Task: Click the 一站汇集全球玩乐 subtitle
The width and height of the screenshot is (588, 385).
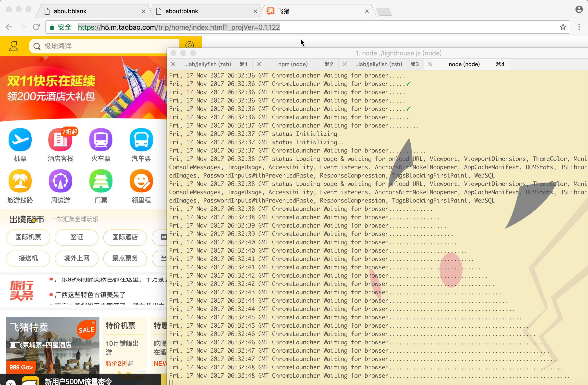Action: [75, 219]
